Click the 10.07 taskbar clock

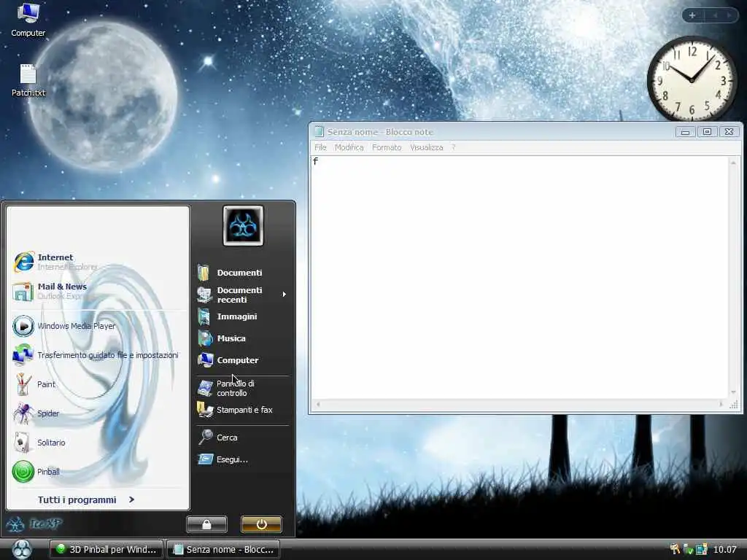tap(724, 550)
